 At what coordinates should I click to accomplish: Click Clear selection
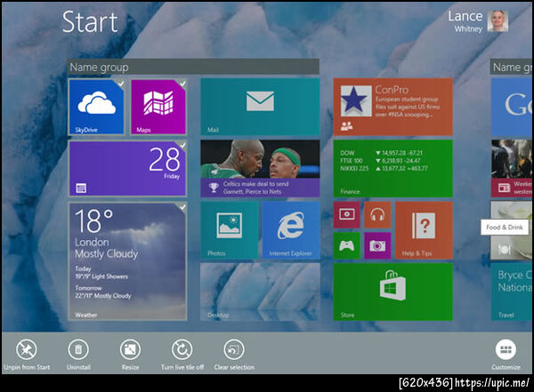click(x=234, y=355)
